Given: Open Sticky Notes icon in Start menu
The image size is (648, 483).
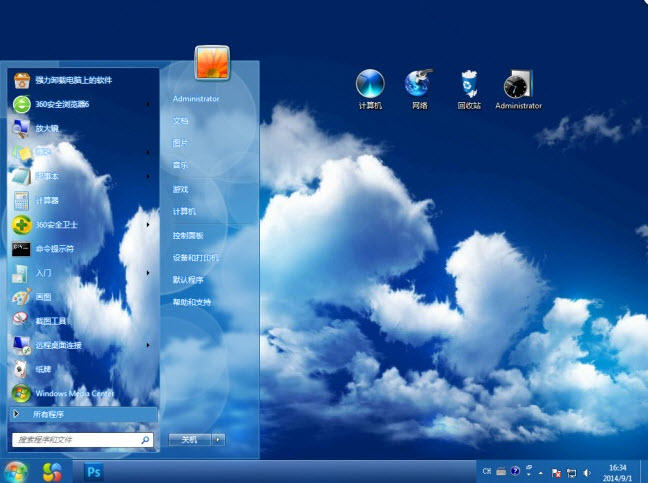Looking at the screenshot, I should 21,152.
